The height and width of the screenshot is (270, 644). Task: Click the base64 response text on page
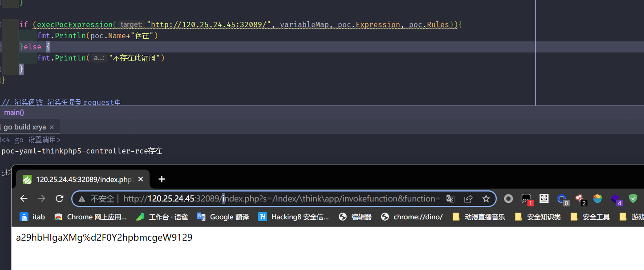(x=104, y=238)
